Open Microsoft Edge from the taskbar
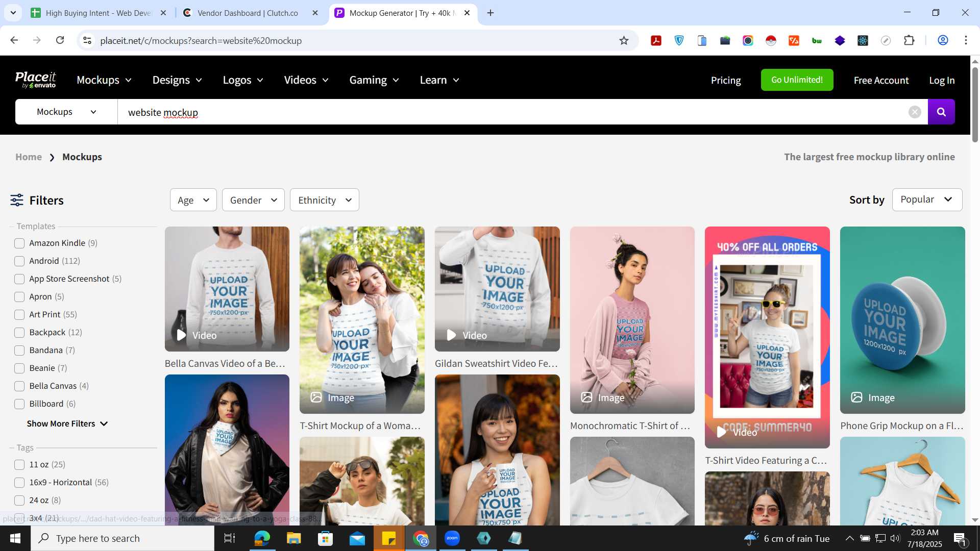The width and height of the screenshot is (980, 551). pyautogui.click(x=262, y=538)
